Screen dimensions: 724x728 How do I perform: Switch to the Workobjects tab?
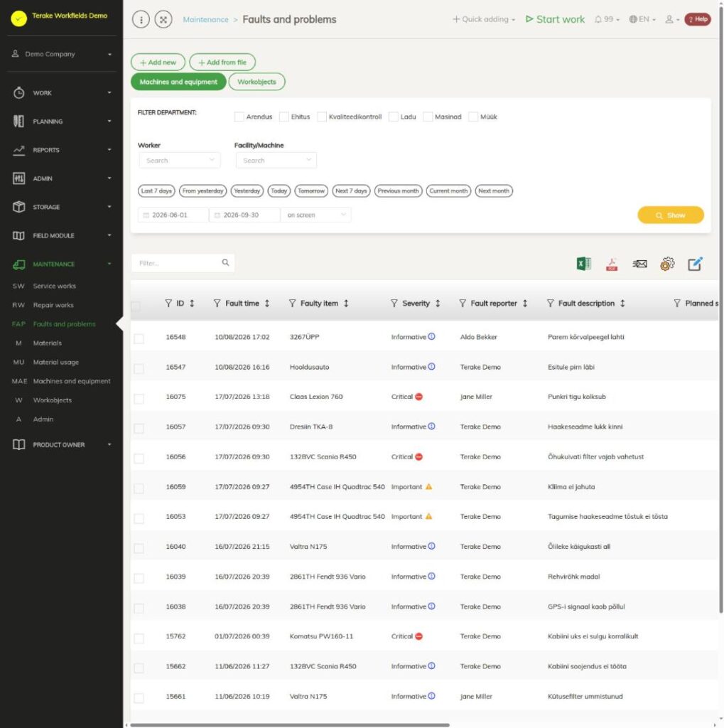(256, 82)
